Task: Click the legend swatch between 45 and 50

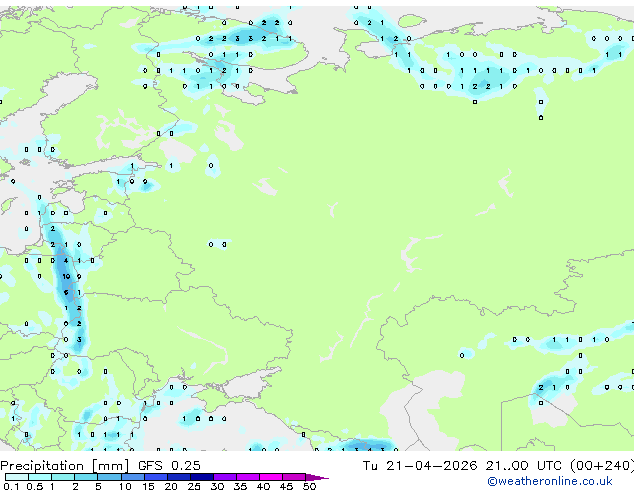Action: pyautogui.click(x=294, y=477)
